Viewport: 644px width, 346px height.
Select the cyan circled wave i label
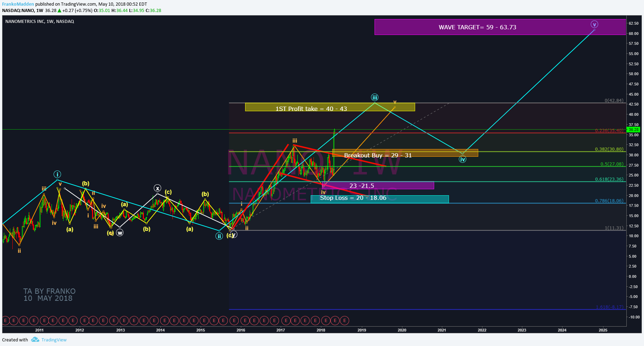coord(57,174)
